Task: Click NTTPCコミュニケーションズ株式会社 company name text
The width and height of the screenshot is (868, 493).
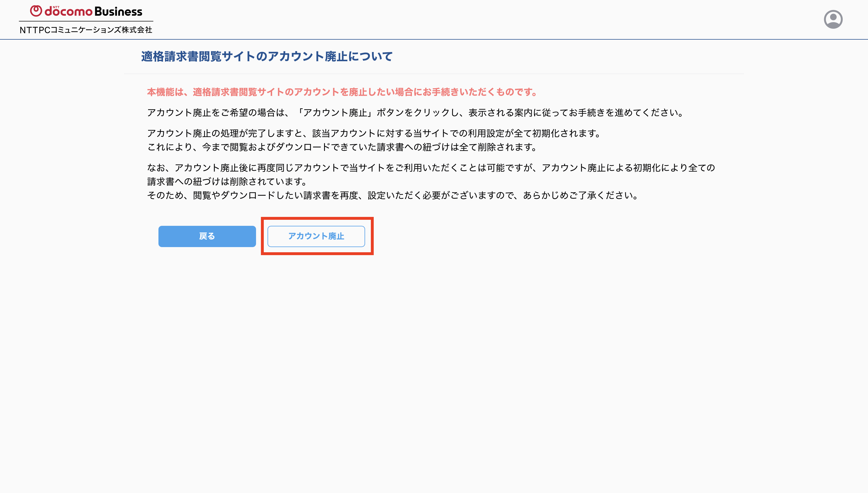Action: pyautogui.click(x=86, y=30)
